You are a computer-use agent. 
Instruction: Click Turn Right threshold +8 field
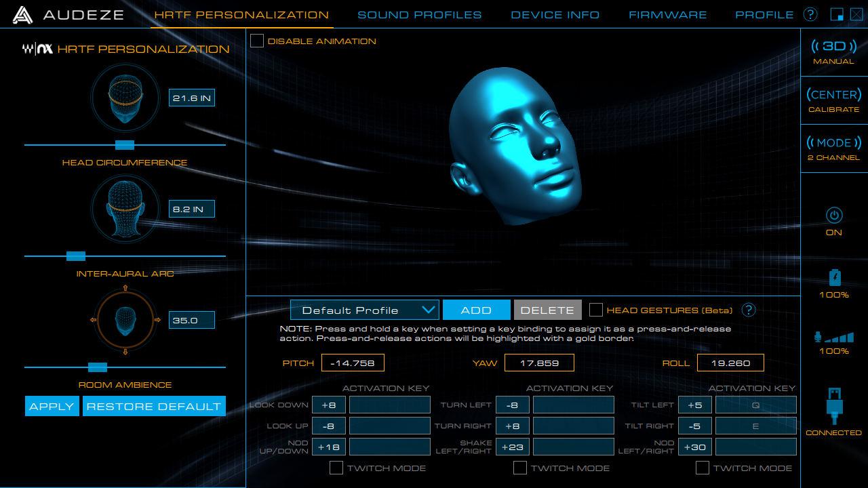pos(513,426)
